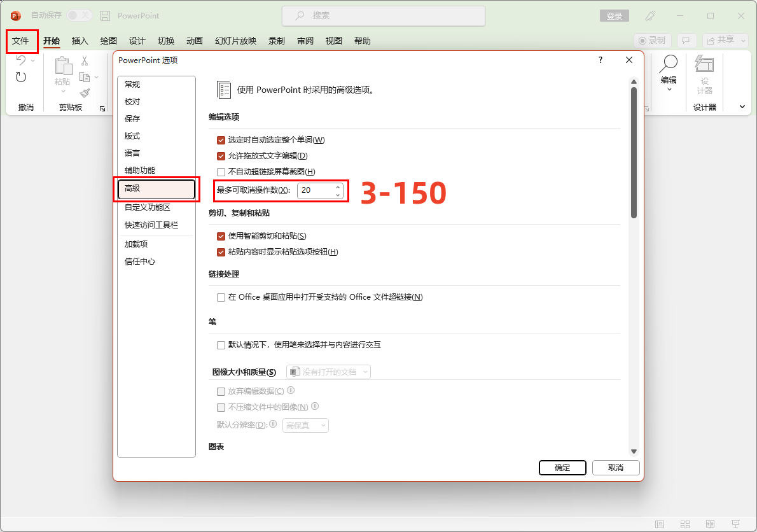Click the Copy icon in clipboard group
Screen dimensions: 757x532
(x=85, y=77)
